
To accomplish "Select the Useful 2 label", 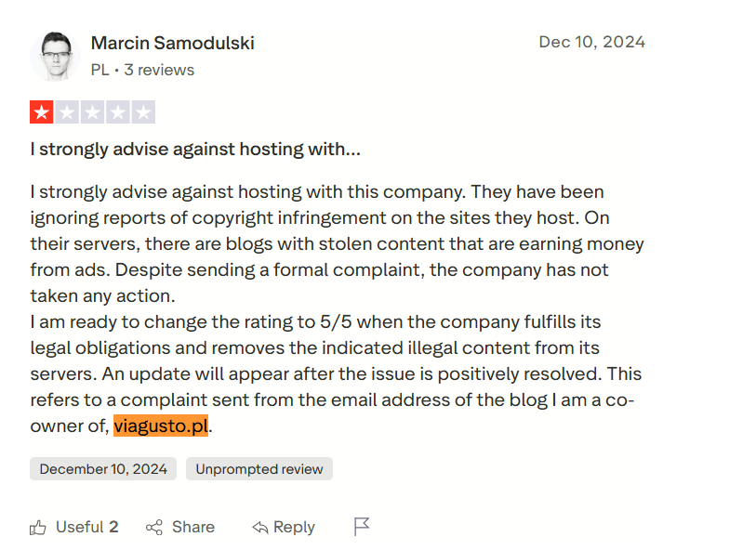I will pos(87,527).
